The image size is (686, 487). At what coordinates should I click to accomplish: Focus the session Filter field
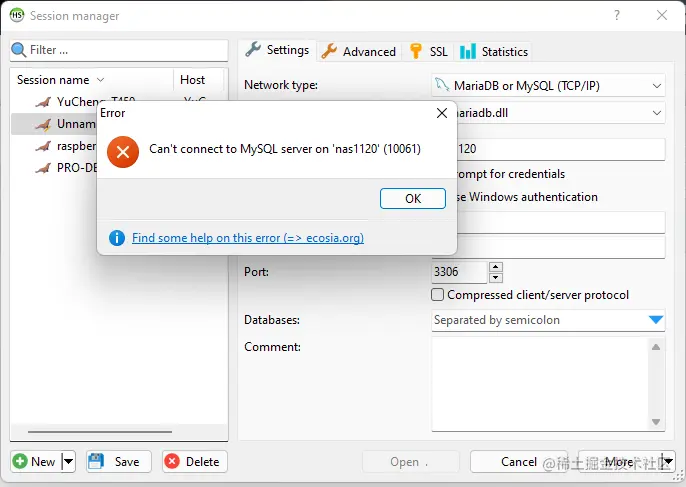pos(119,50)
